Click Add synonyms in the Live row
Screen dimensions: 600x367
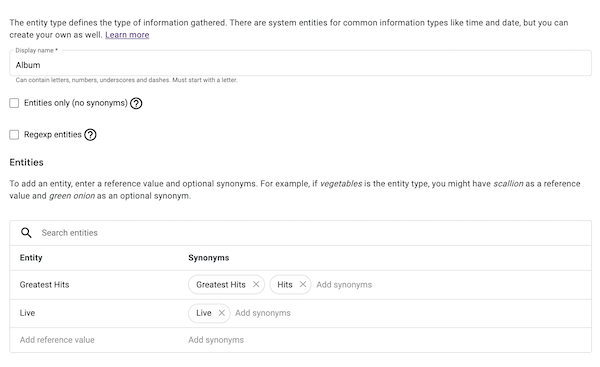[x=263, y=313]
